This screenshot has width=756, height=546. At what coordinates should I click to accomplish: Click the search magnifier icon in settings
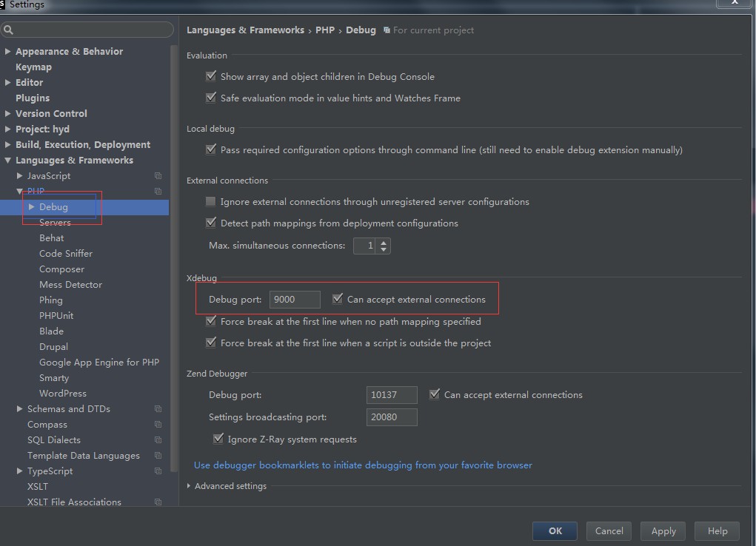8,30
